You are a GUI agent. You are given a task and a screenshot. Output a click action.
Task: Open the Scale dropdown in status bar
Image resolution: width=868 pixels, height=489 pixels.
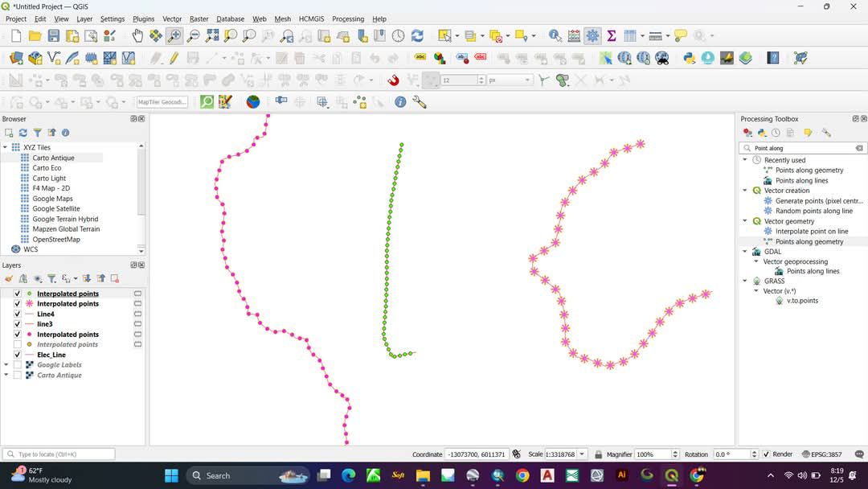click(582, 454)
